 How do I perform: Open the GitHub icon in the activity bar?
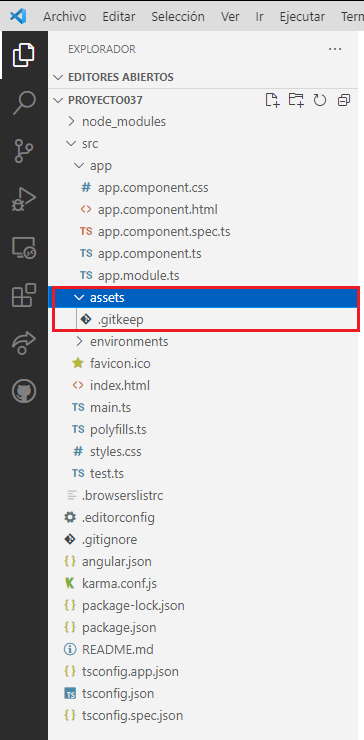[24, 391]
